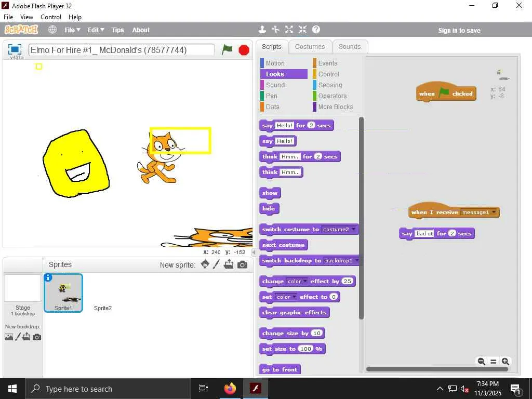Open color dropdown in set effect block
The width and height of the screenshot is (532, 399).
294,297
